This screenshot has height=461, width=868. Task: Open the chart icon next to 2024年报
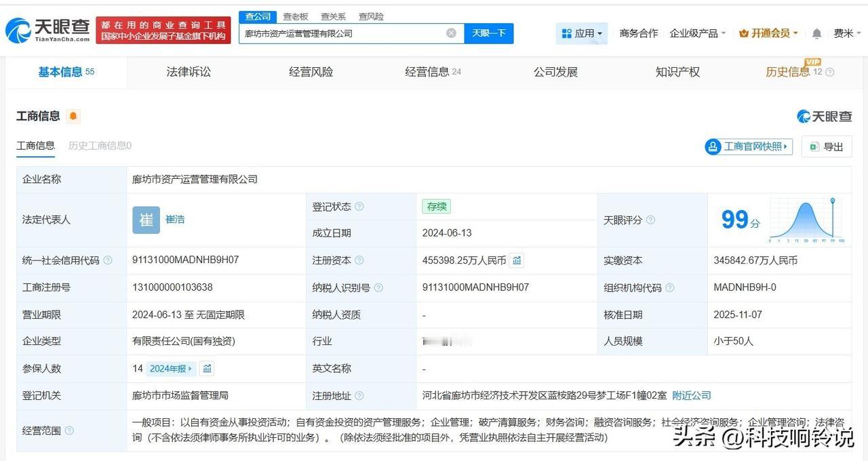(208, 369)
